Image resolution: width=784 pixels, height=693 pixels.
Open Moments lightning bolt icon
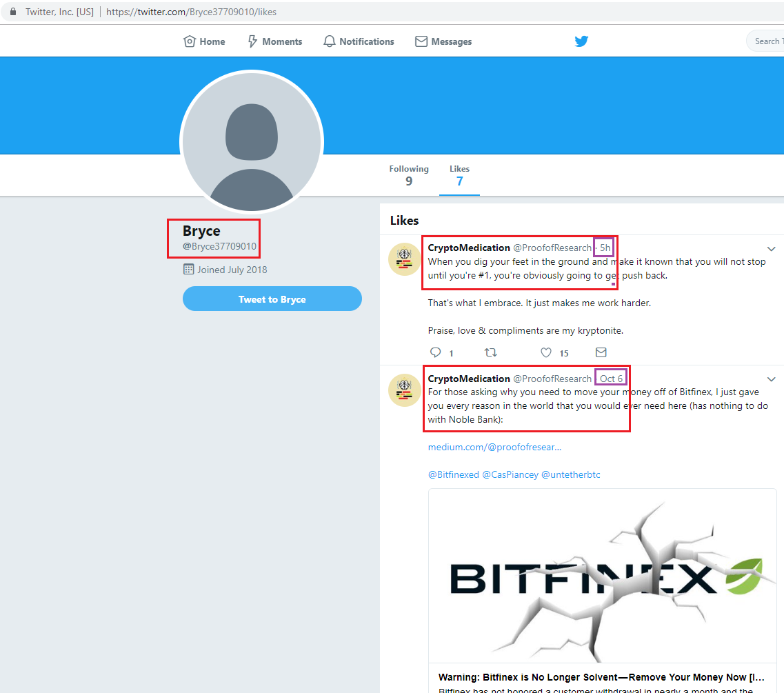[x=252, y=41]
